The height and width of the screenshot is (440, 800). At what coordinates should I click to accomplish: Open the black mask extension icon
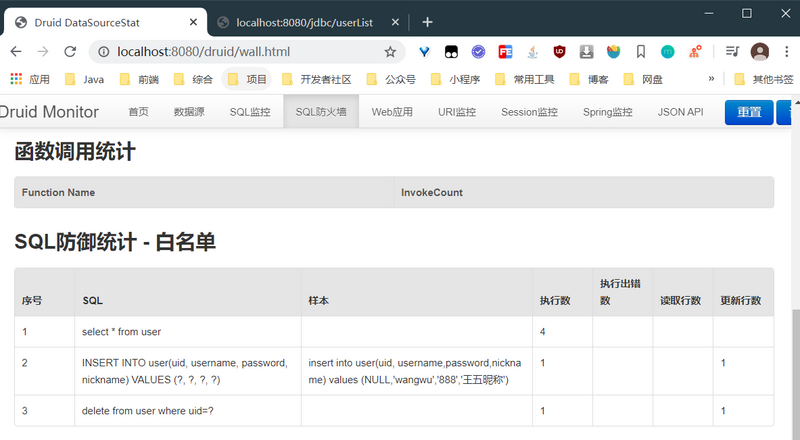click(452, 52)
